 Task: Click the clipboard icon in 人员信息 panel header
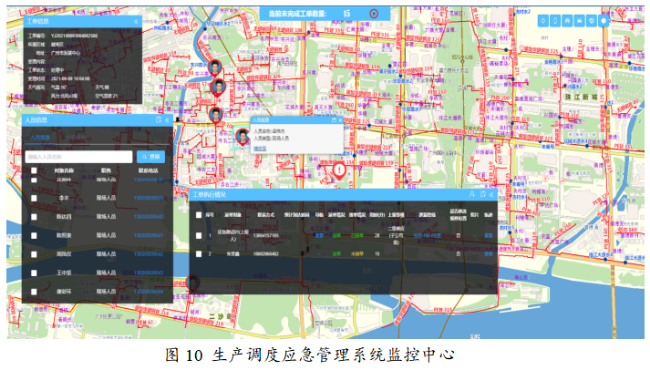pyautogui.click(x=158, y=120)
